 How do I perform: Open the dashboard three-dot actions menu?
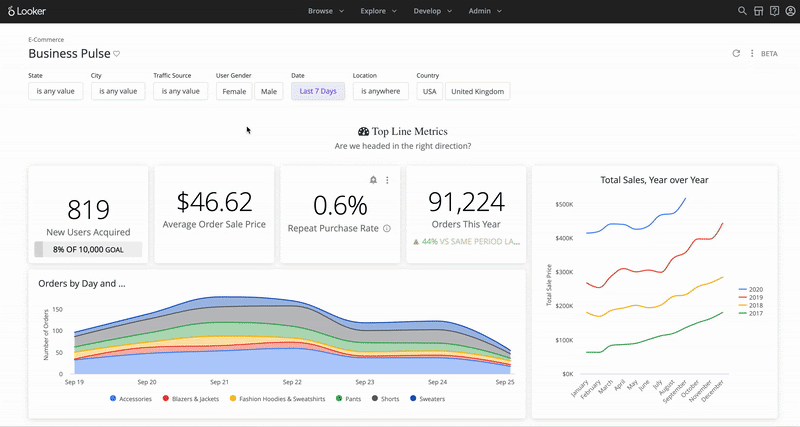tap(752, 53)
